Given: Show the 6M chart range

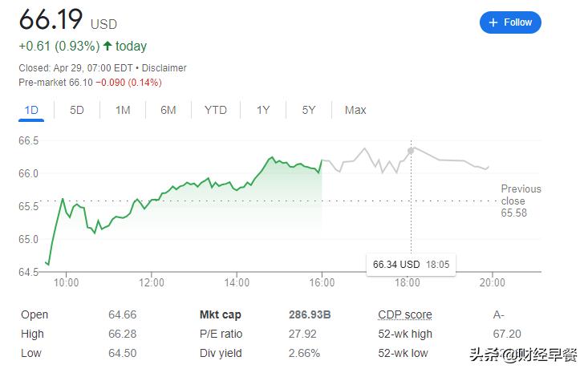Looking at the screenshot, I should click(x=168, y=110).
